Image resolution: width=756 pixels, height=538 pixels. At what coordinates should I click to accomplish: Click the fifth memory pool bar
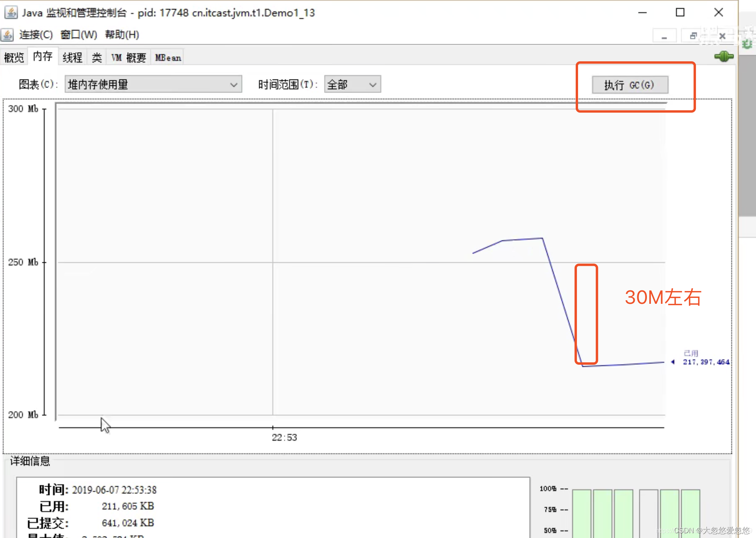pos(669,513)
